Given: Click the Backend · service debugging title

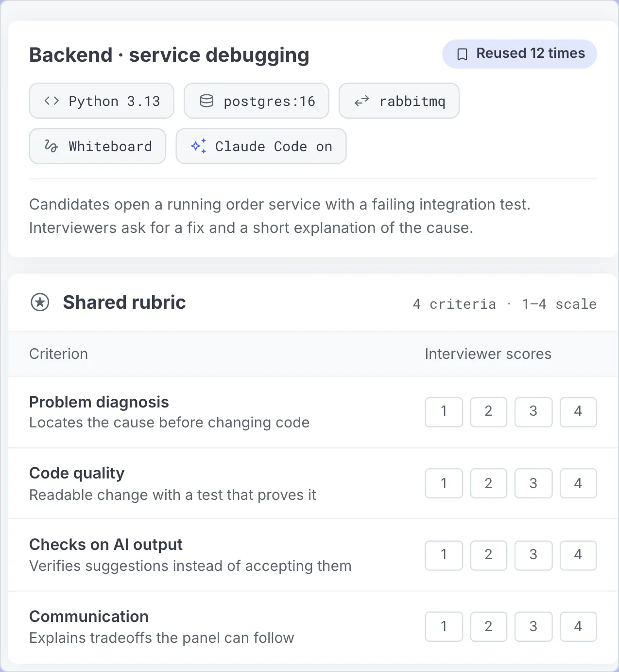Looking at the screenshot, I should 169,55.
